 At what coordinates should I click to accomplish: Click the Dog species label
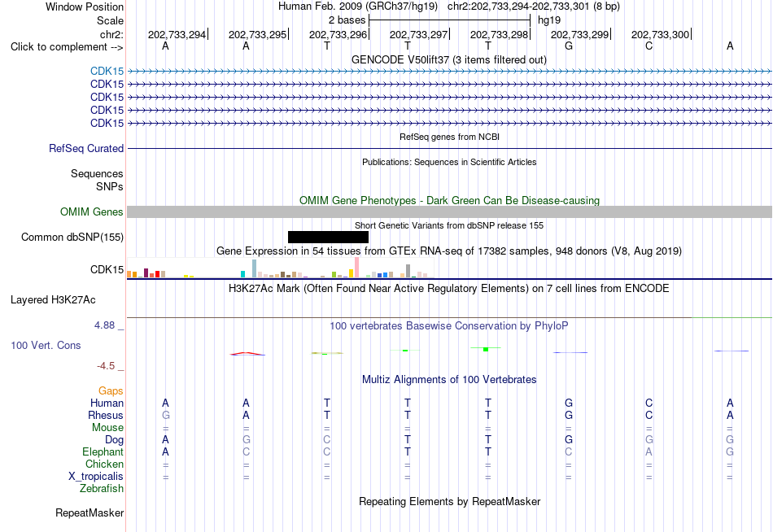tap(114, 440)
